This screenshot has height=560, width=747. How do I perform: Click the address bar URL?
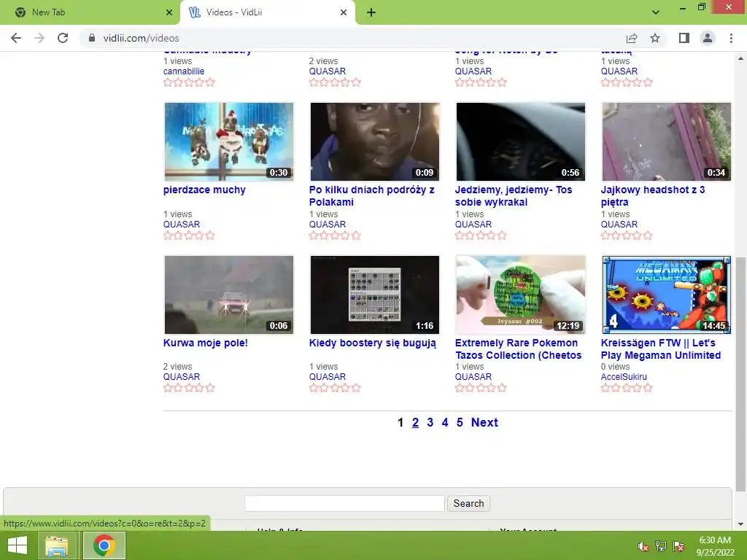tap(141, 38)
